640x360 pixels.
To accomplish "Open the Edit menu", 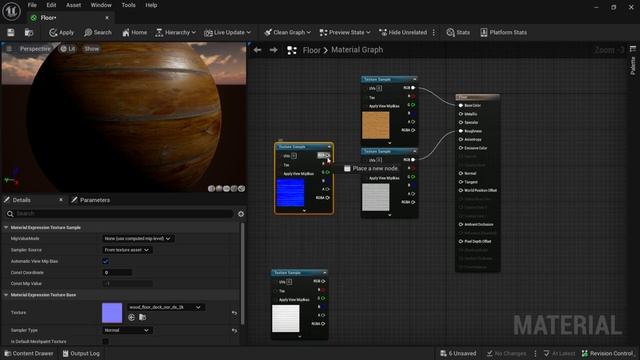I will pyautogui.click(x=51, y=5).
